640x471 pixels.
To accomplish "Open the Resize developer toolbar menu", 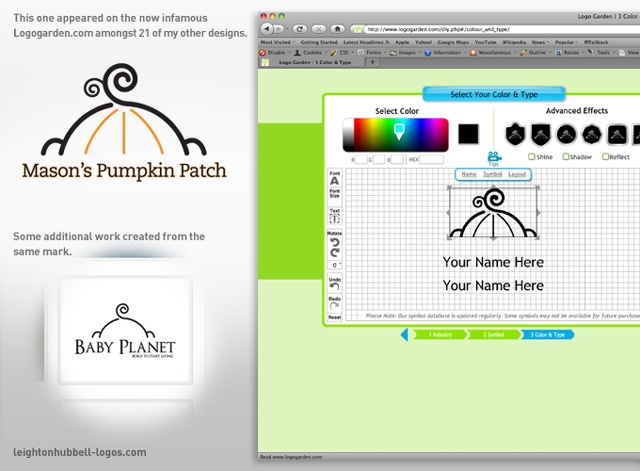I will (x=569, y=53).
